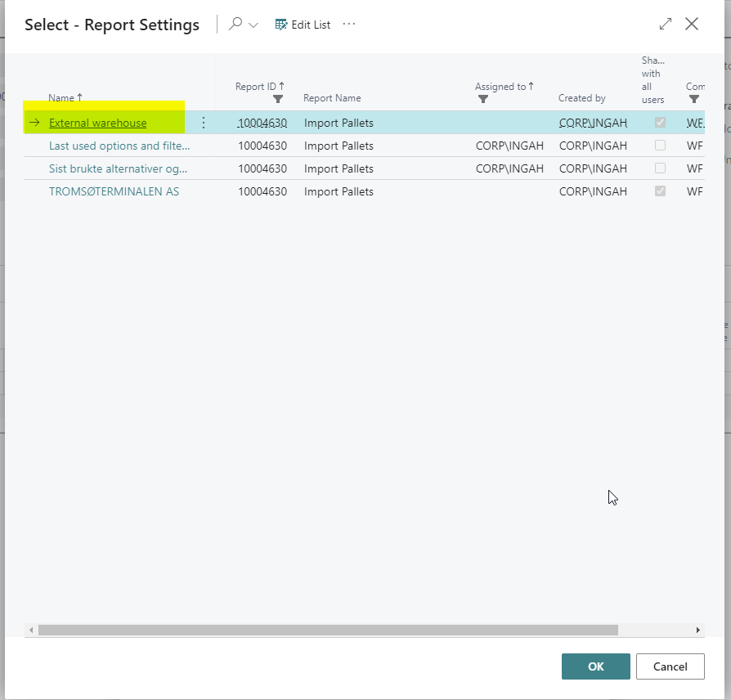This screenshot has height=700, width=731.
Task: Click the horizontal scrollbar right arrow
Action: [698, 630]
